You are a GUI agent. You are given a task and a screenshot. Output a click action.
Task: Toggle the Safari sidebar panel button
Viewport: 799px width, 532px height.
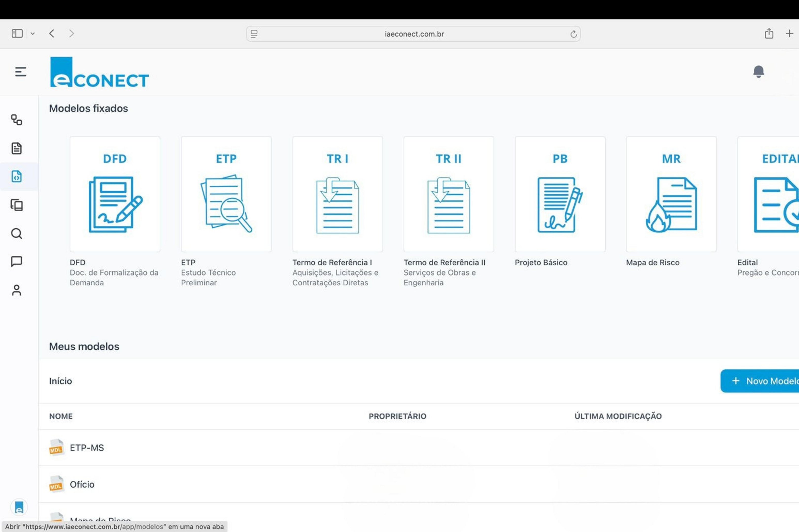pyautogui.click(x=17, y=33)
